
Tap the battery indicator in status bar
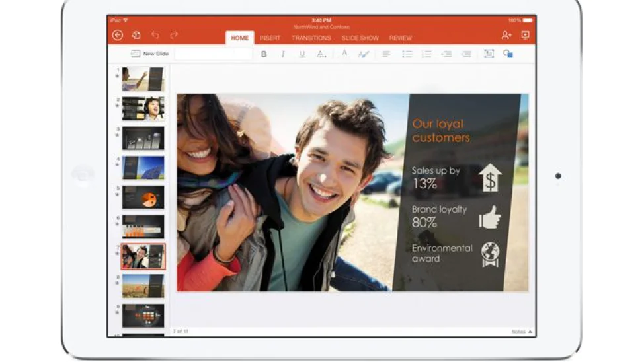pyautogui.click(x=528, y=20)
